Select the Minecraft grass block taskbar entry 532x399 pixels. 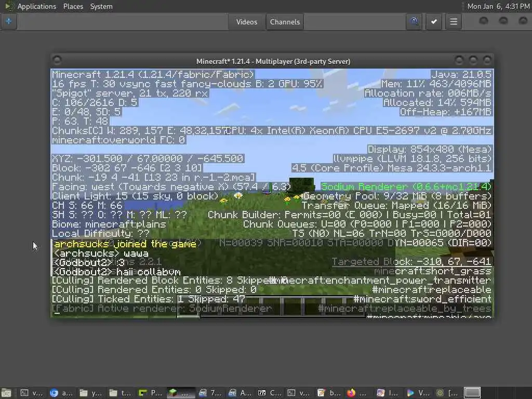click(x=180, y=393)
